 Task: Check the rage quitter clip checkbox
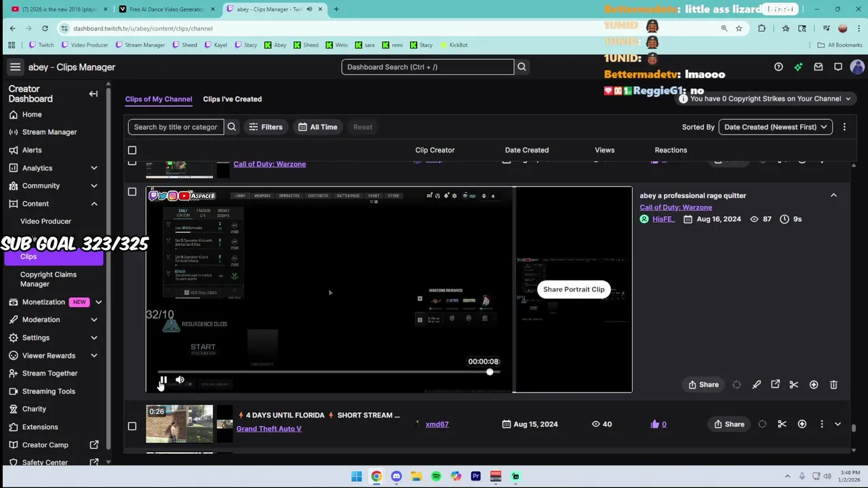coord(132,192)
